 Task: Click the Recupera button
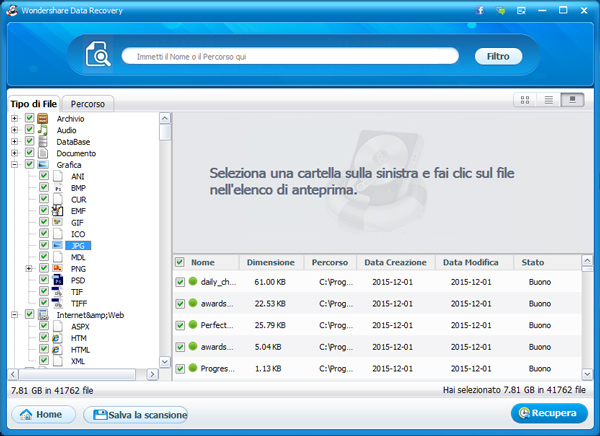click(x=549, y=413)
